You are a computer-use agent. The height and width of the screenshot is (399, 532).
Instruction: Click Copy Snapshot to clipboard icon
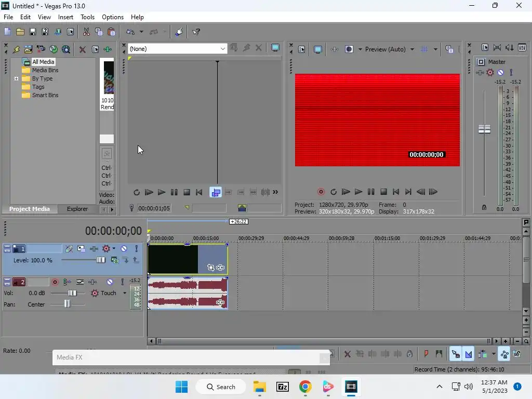[449, 49]
